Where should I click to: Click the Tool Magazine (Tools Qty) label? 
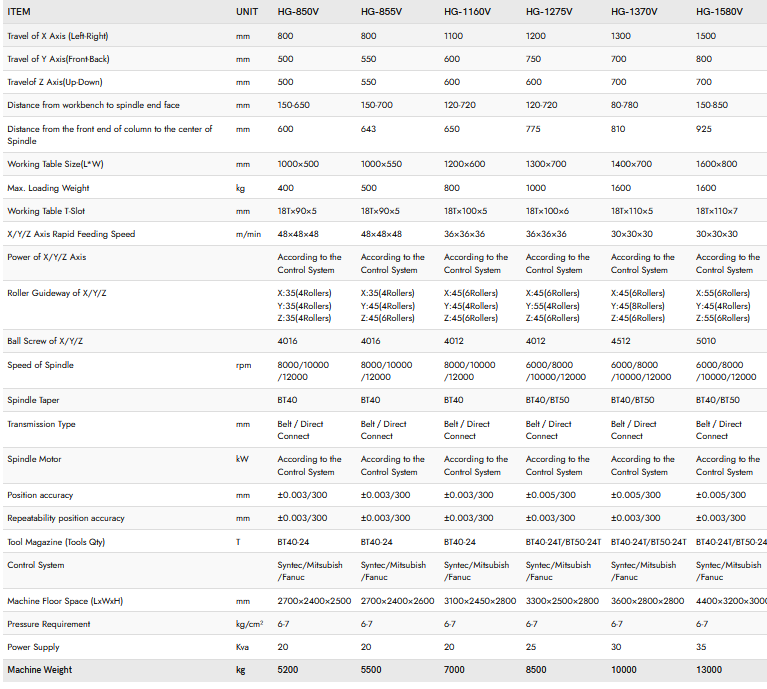coord(56,542)
